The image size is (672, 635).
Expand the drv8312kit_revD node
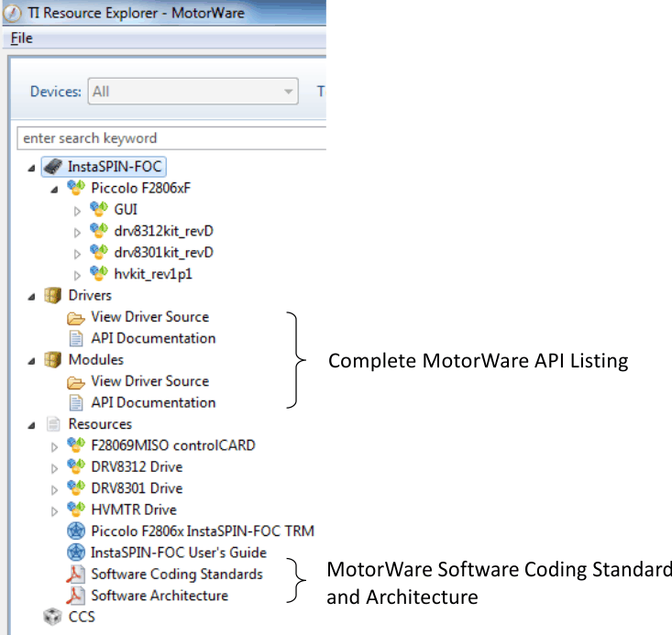77,231
